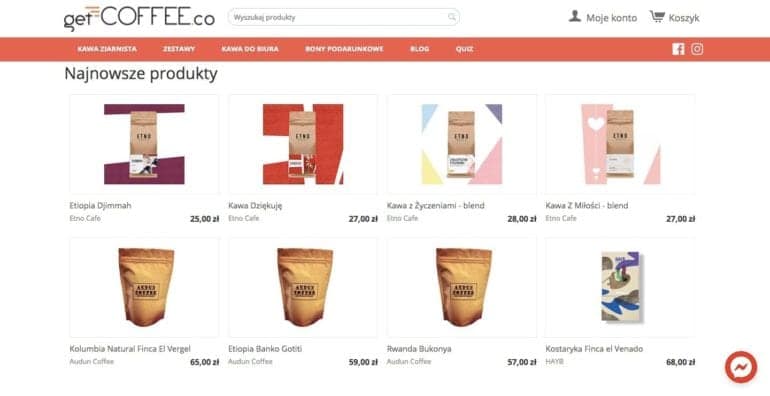This screenshot has height=396, width=770.
Task: Open the Quiz page
Action: click(x=465, y=49)
